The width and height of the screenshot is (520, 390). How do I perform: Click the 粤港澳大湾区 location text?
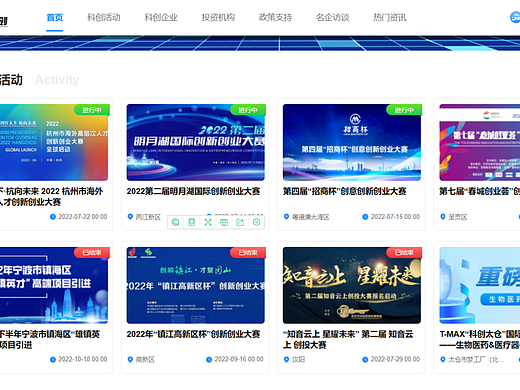(x=311, y=217)
